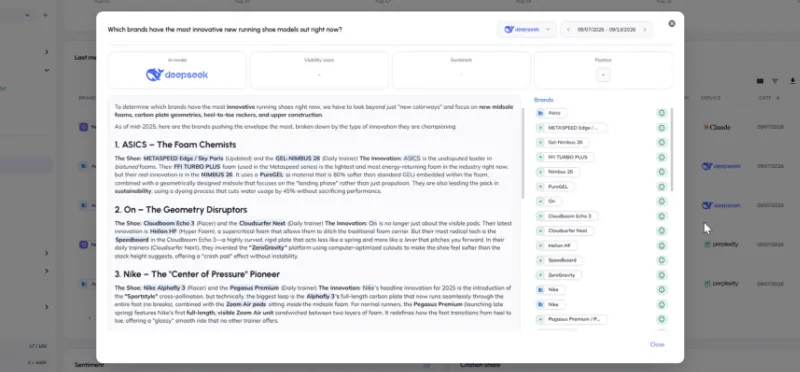Click the sentiment face icon in Nimbus 26 row
800x372 pixels.
point(662,172)
